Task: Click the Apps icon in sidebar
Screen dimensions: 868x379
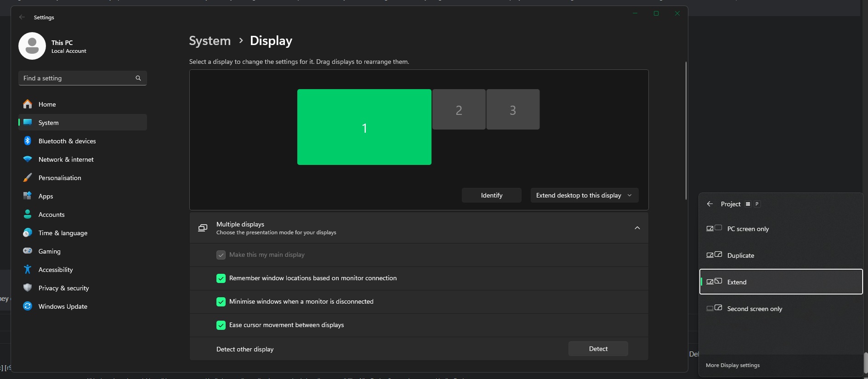Action: 28,196
